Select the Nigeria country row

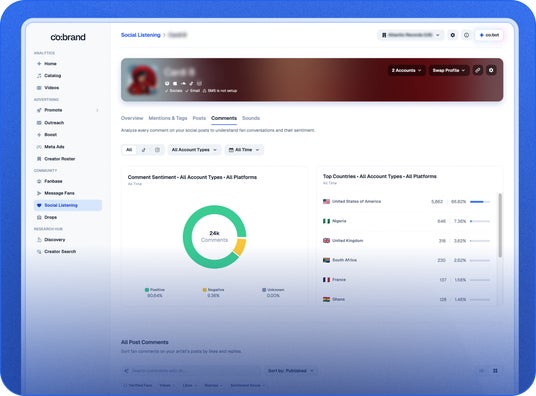tap(407, 221)
